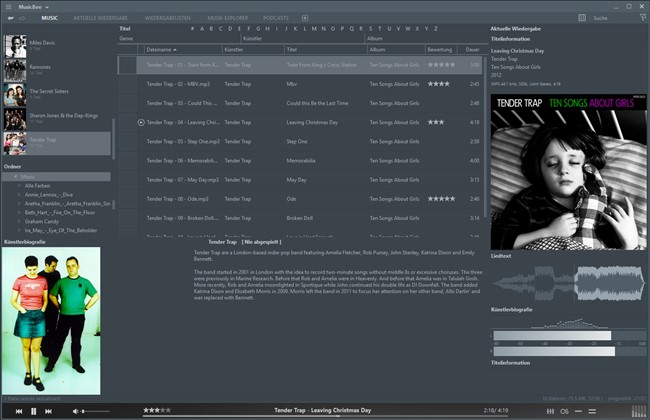Go back with the navigation arrow
650x420 pixels.
pos(11,18)
